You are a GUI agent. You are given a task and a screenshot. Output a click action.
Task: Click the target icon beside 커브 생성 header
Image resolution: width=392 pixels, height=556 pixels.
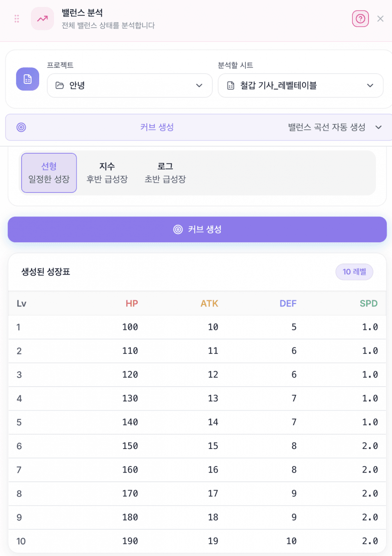(x=21, y=127)
